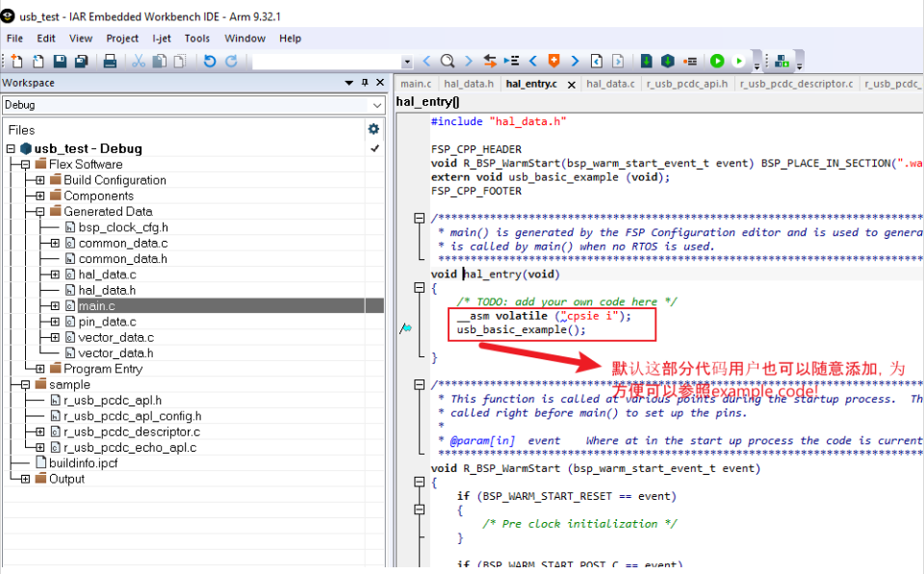Select buildinfo.ipcf in the tree
Viewport: 924px width, 574px height.
(83, 463)
